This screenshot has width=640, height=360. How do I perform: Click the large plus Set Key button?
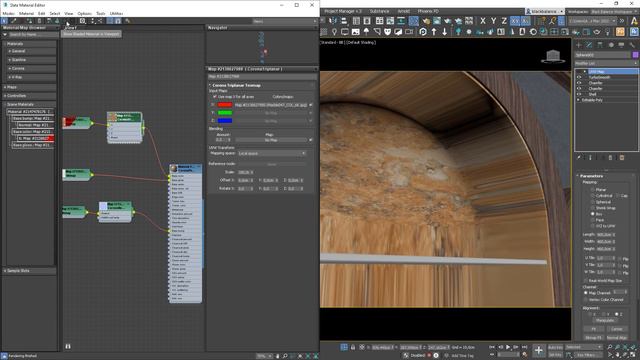click(538, 350)
